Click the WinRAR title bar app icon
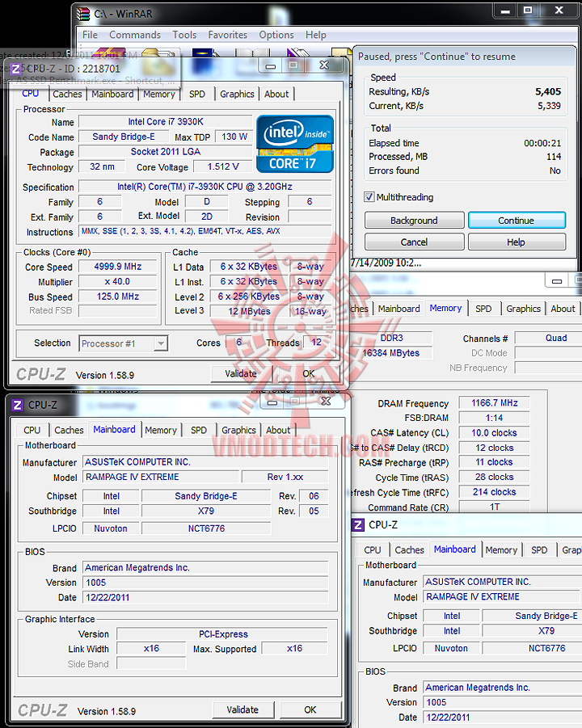Image resolution: width=582 pixels, height=728 pixels. point(83,14)
